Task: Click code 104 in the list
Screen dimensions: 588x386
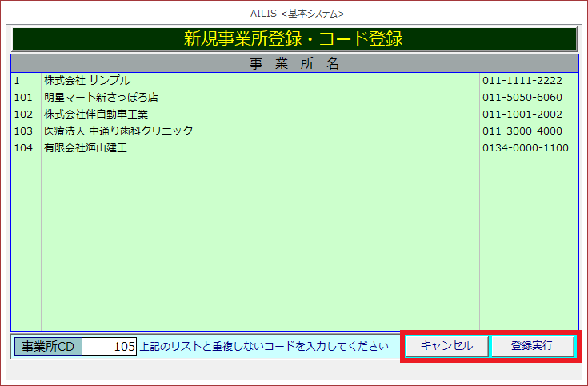Action: point(23,148)
